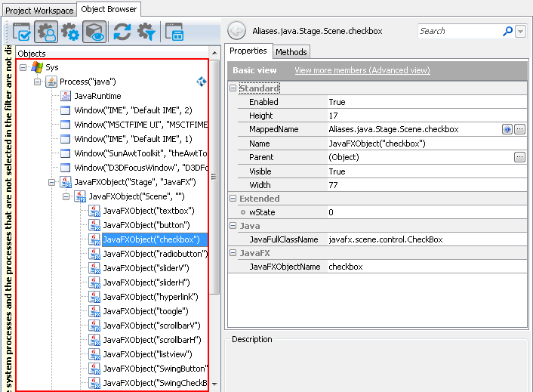
Task: Click the blue diamond icon next to Process("java")
Action: pyautogui.click(x=202, y=82)
